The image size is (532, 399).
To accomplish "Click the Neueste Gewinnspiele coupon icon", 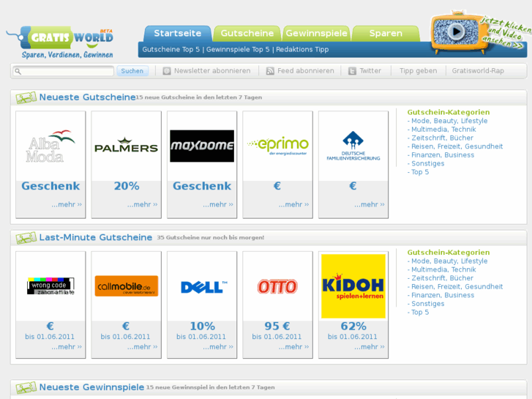I will pyautogui.click(x=26, y=388).
